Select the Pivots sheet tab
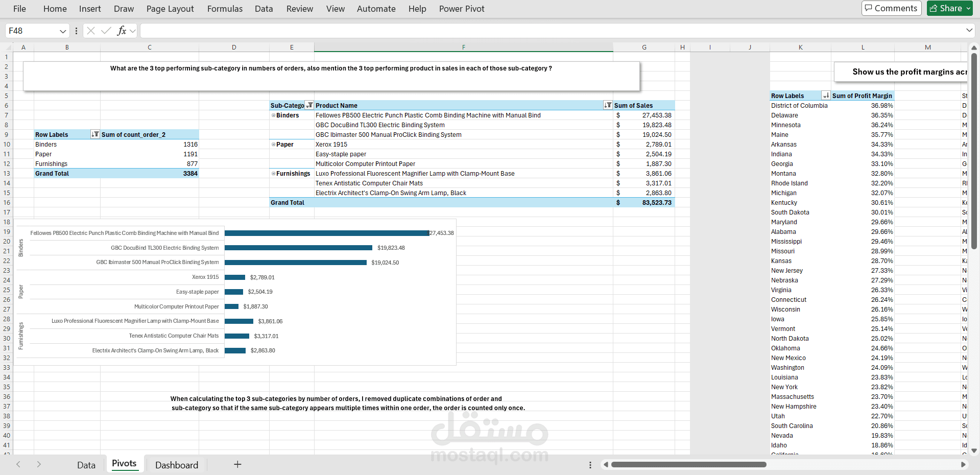The width and height of the screenshot is (980, 475). 124,464
